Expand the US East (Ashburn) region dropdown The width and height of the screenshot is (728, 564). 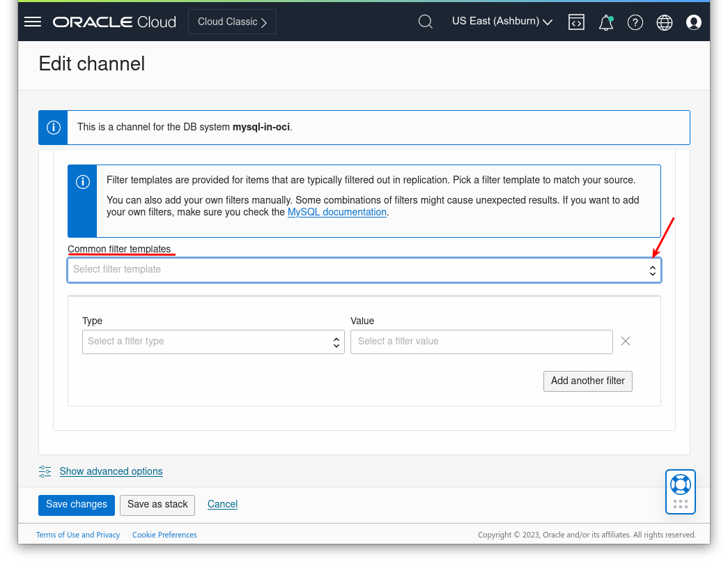502,22
